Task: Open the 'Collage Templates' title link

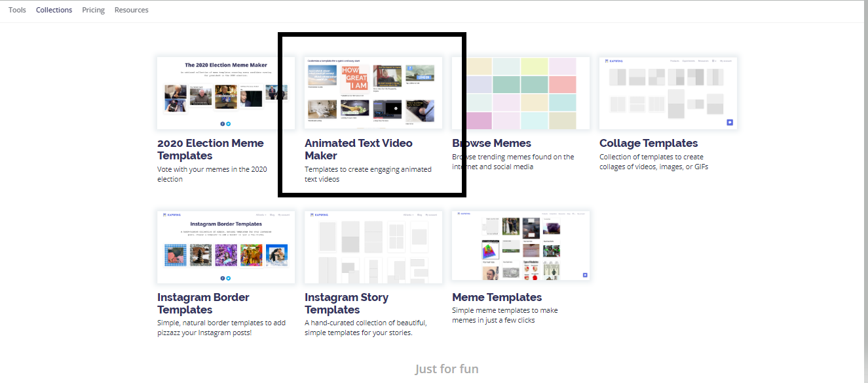Action: tap(649, 143)
